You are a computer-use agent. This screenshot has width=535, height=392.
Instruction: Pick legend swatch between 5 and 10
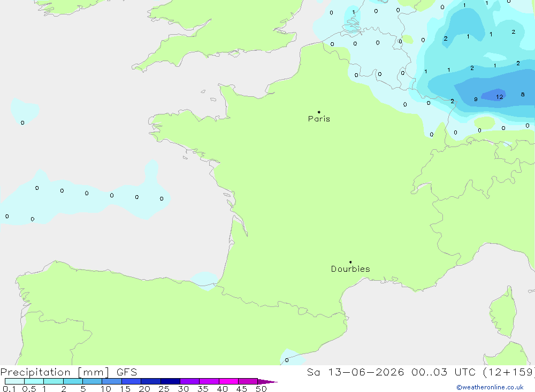(x=92, y=381)
